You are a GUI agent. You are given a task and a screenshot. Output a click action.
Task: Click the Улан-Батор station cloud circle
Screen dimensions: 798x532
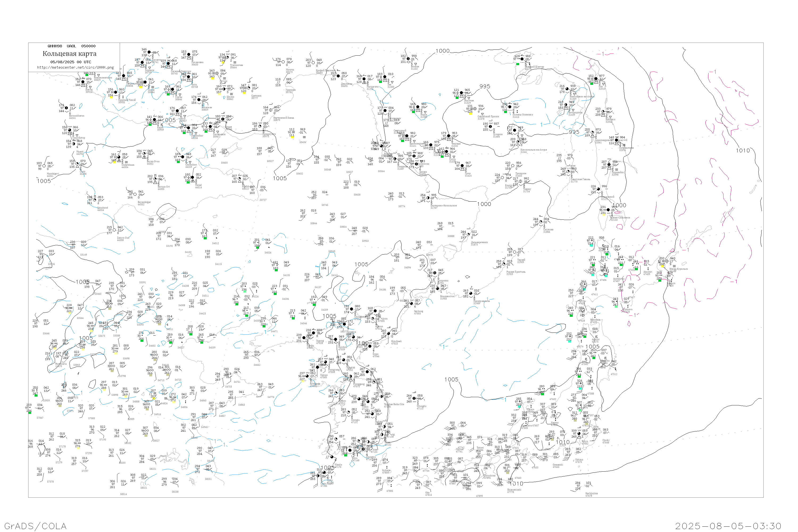[70, 130]
